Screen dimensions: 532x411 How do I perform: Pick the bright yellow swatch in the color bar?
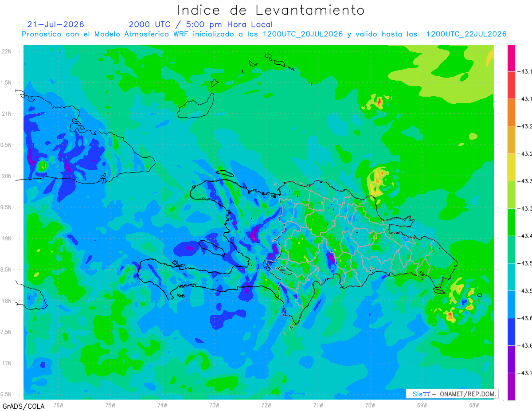pyautogui.click(x=511, y=168)
